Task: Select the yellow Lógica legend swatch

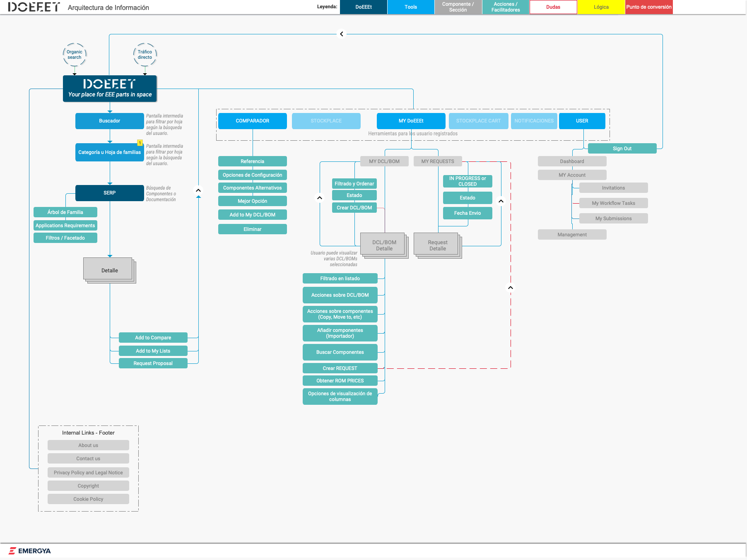Action: (x=601, y=7)
